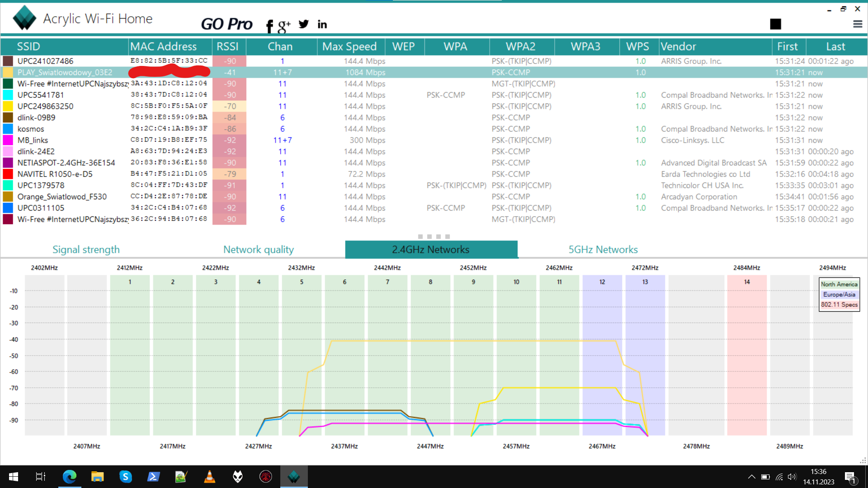Click the blue swatch next to kosmos
The height and width of the screenshot is (488, 868).
point(8,129)
